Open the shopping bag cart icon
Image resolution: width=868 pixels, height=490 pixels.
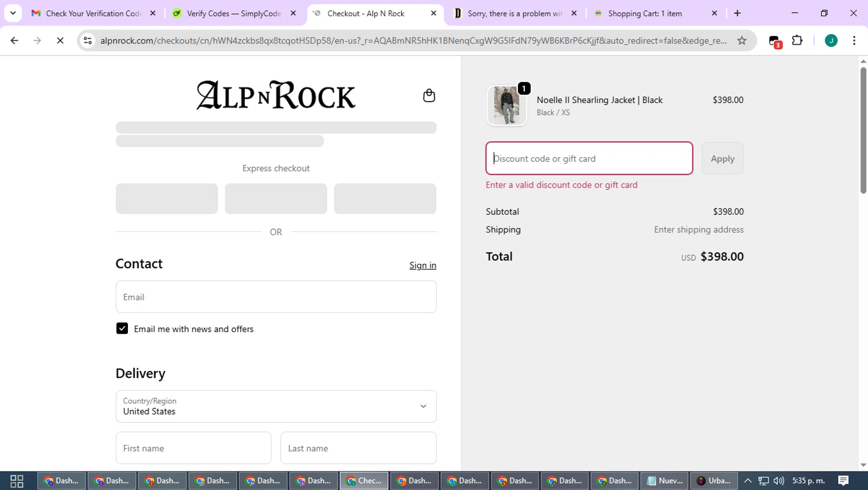pyautogui.click(x=429, y=95)
